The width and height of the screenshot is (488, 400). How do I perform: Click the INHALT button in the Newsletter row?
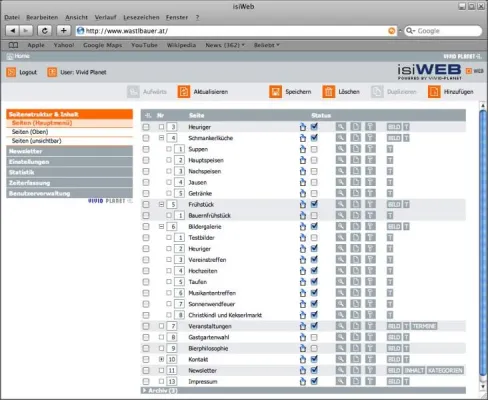point(414,370)
